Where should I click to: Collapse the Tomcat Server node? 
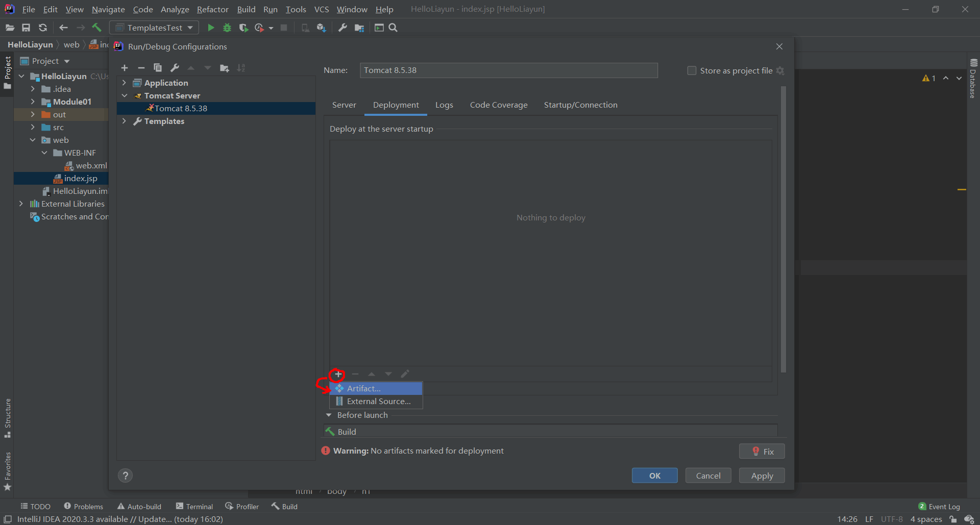tap(124, 95)
